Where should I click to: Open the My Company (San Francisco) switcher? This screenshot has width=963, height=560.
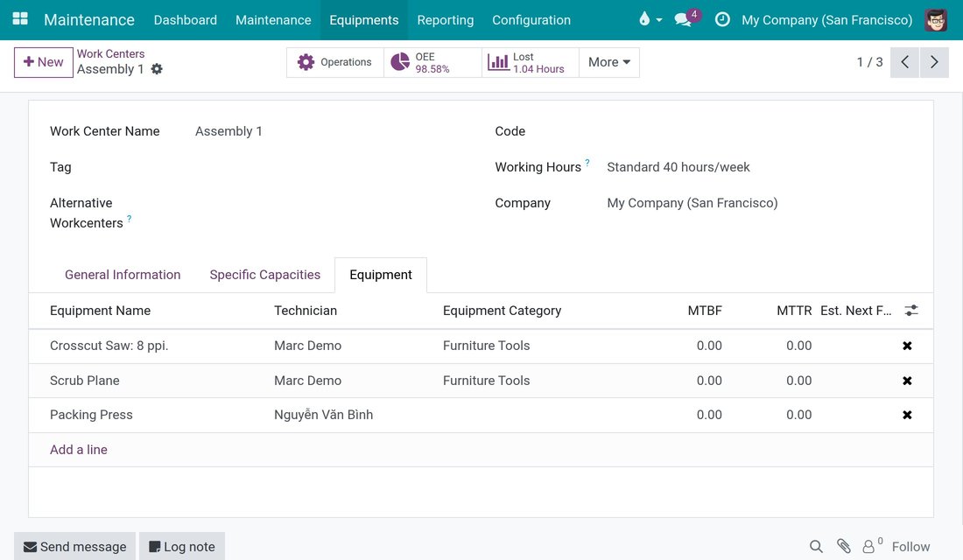click(x=826, y=19)
